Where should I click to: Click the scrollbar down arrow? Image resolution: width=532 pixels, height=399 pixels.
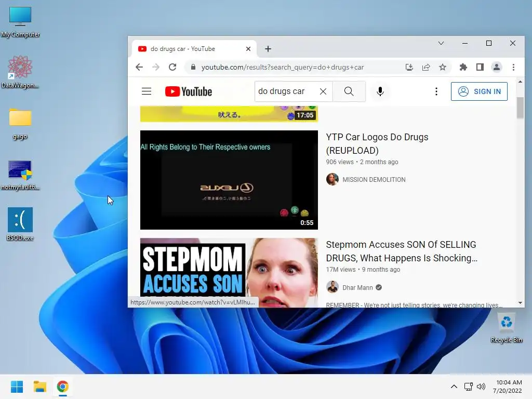tap(520, 303)
